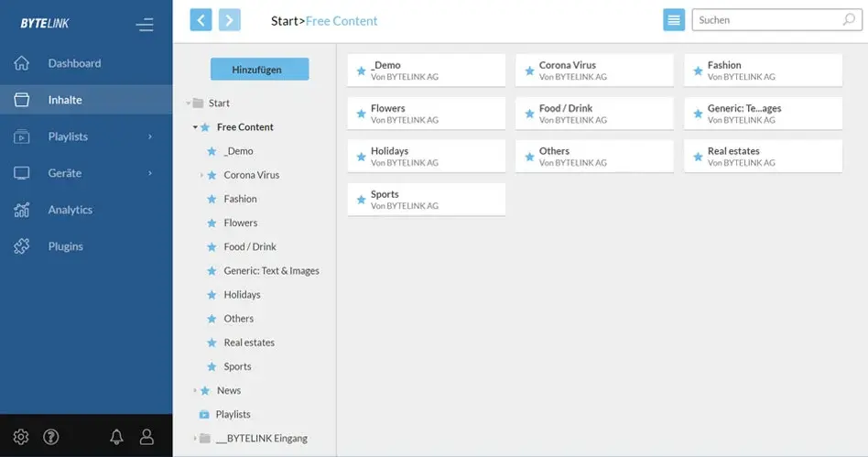Open the user profile icon
The height and width of the screenshot is (457, 868).
click(x=146, y=437)
